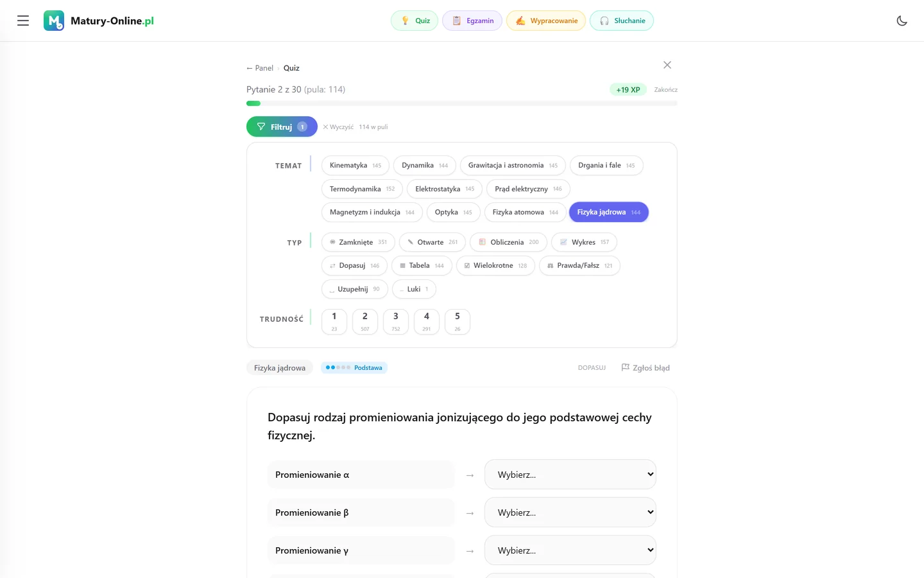The image size is (924, 578).
Task: Open the hamburger navigation menu
Action: 23,21
